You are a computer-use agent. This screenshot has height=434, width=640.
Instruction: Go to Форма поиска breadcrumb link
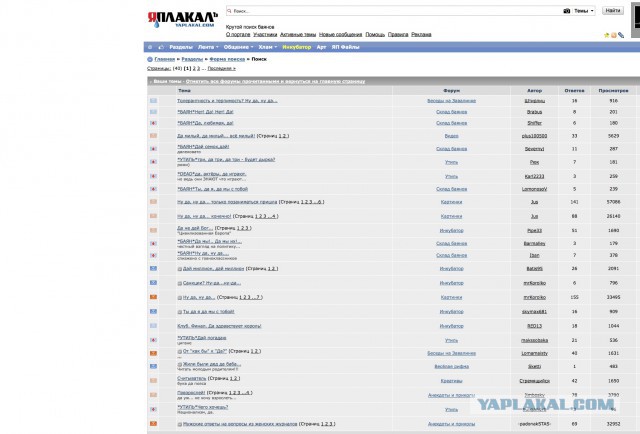click(227, 59)
